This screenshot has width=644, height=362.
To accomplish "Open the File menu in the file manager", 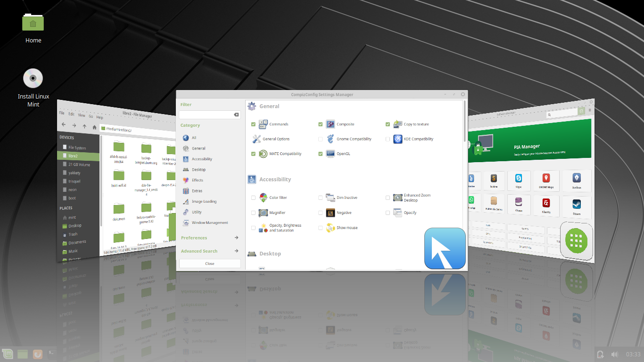I will coord(61,112).
